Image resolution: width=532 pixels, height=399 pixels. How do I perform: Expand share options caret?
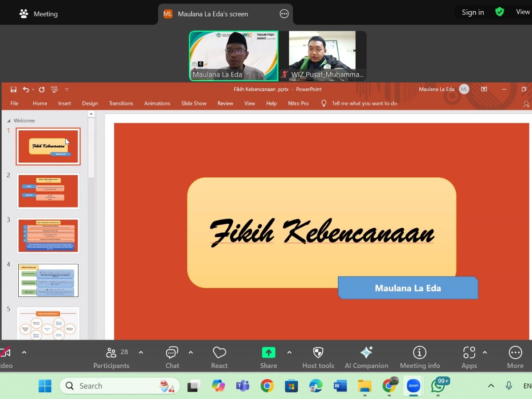[289, 352]
